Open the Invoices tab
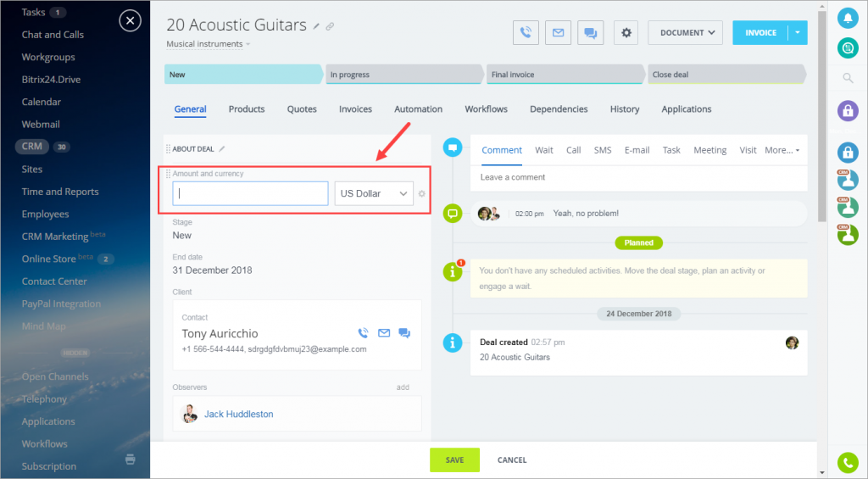This screenshot has height=479, width=868. pyautogui.click(x=355, y=109)
